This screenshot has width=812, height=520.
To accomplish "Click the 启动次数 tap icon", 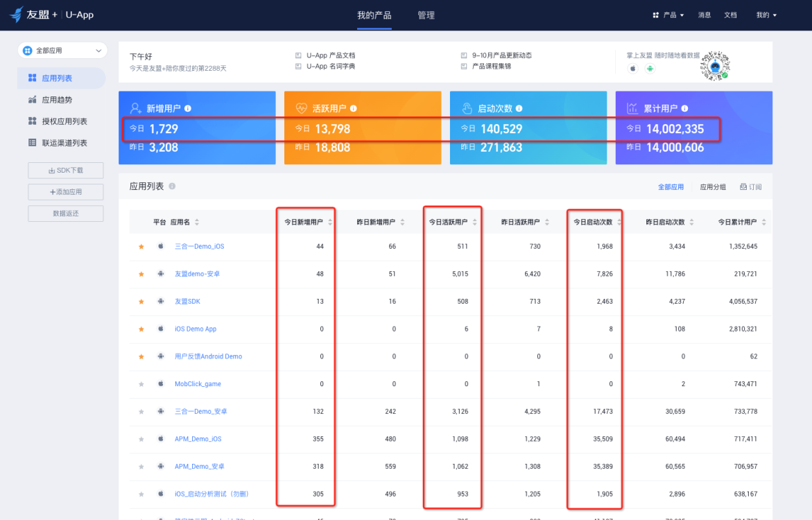I will [467, 108].
